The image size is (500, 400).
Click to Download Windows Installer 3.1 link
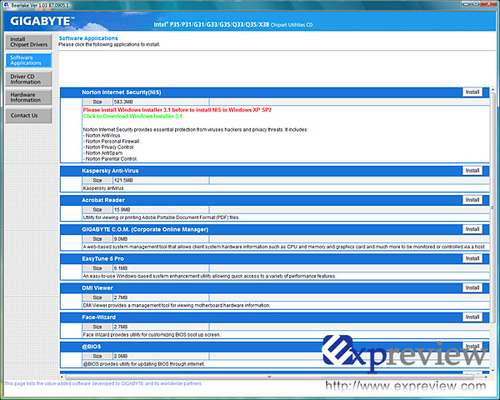133,116
